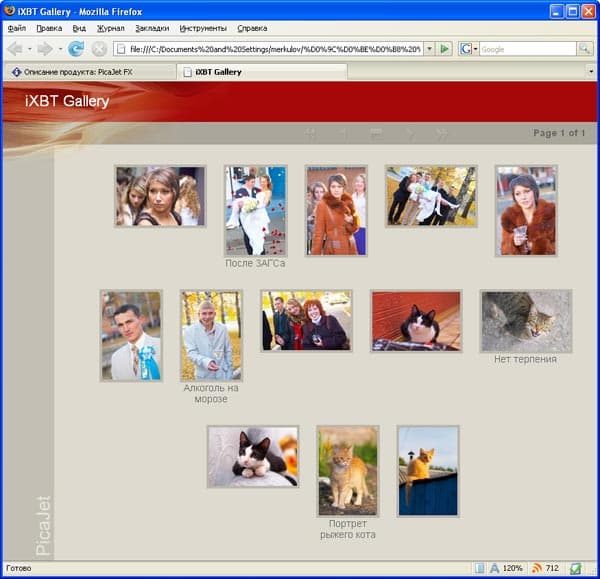Viewport: 600px width, 579px height.
Task: Open the Нет терпения tabby cat thumbnail
Action: pyautogui.click(x=526, y=321)
